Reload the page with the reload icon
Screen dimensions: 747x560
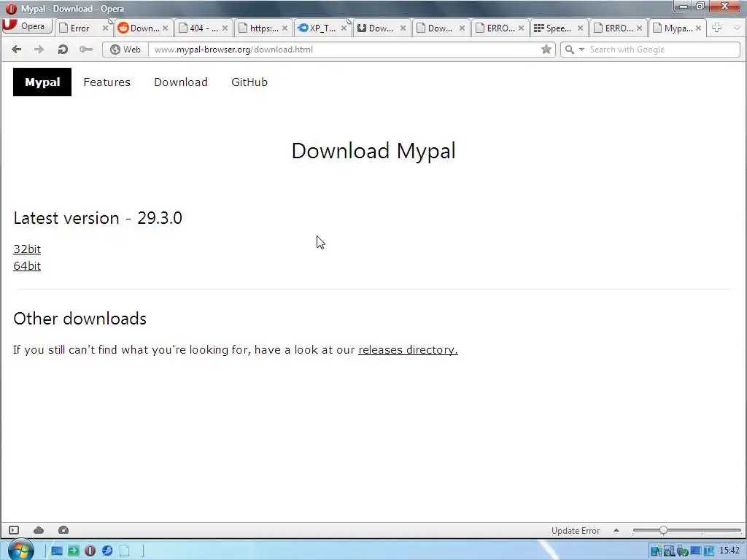[x=63, y=50]
